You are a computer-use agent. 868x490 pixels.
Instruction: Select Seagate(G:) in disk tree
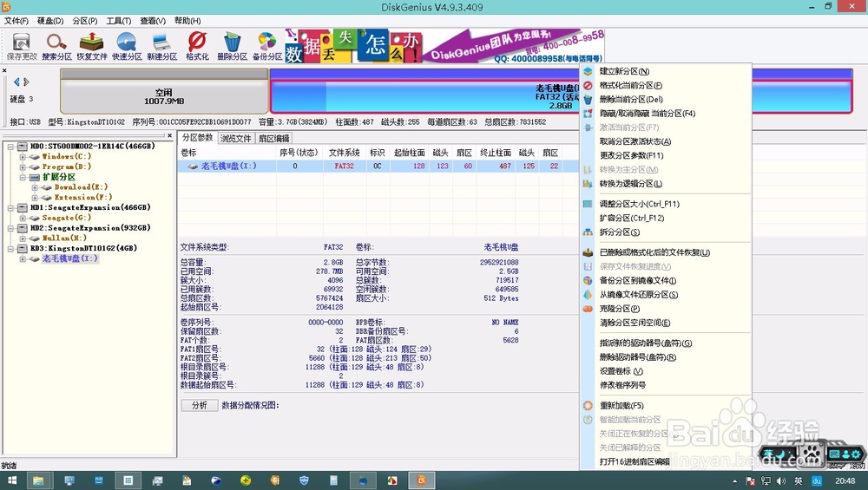tap(66, 218)
